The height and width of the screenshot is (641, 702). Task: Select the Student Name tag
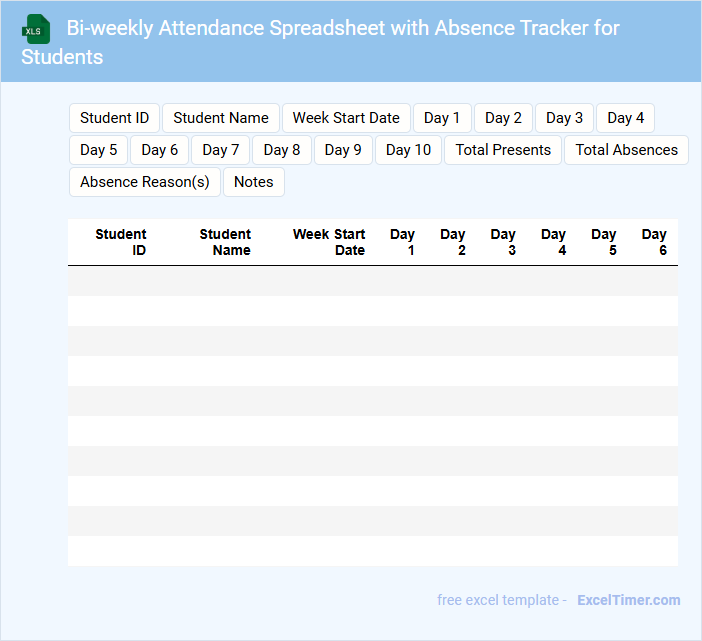click(221, 118)
